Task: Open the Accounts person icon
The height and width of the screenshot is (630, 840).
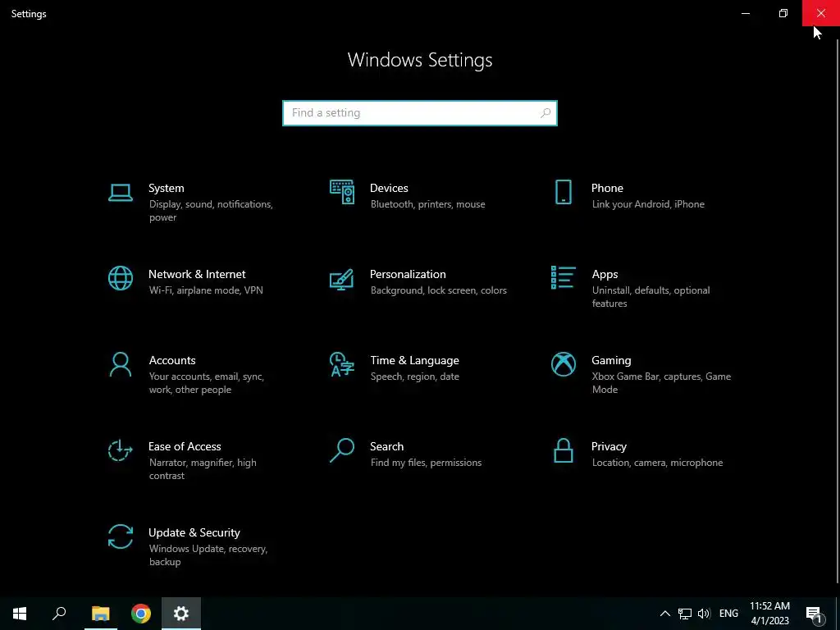Action: 120,364
